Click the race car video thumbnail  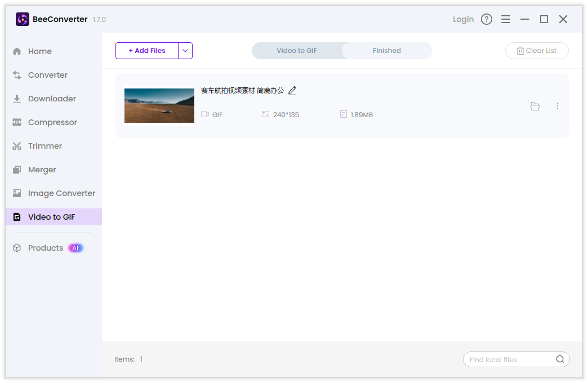pyautogui.click(x=159, y=105)
